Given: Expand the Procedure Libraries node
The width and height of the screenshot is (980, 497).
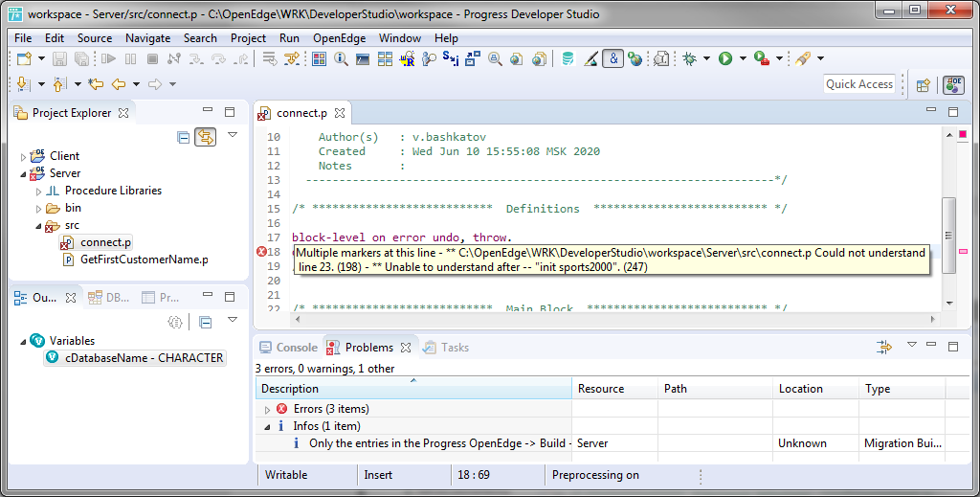Looking at the screenshot, I should pos(38,192).
